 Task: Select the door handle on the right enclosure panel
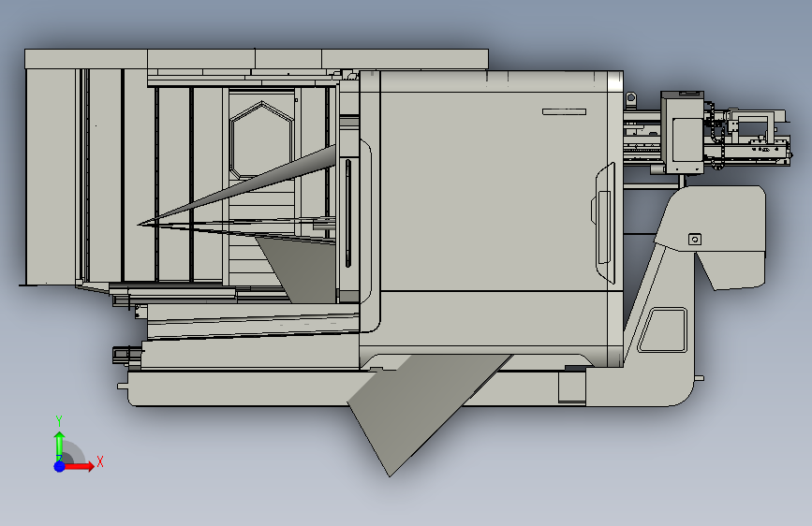(604, 223)
